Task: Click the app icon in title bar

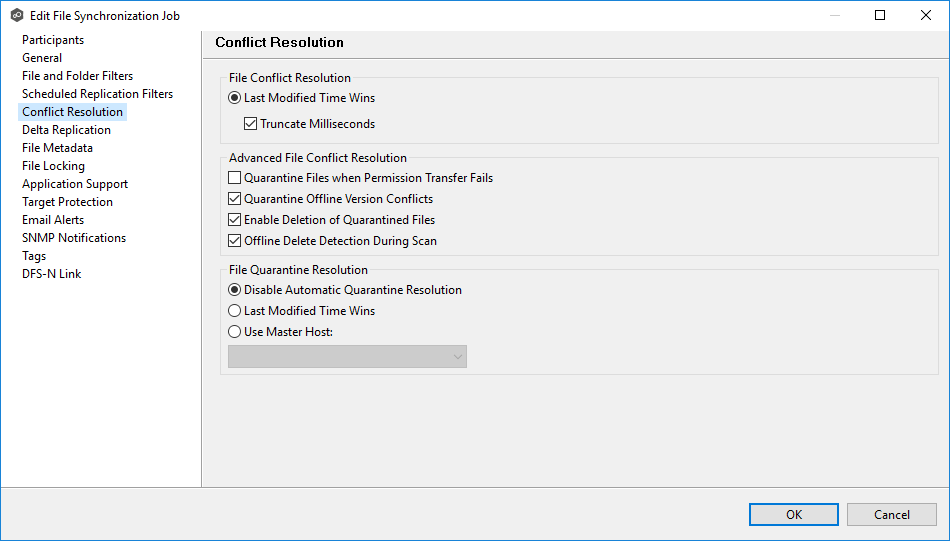Action: pyautogui.click(x=16, y=16)
